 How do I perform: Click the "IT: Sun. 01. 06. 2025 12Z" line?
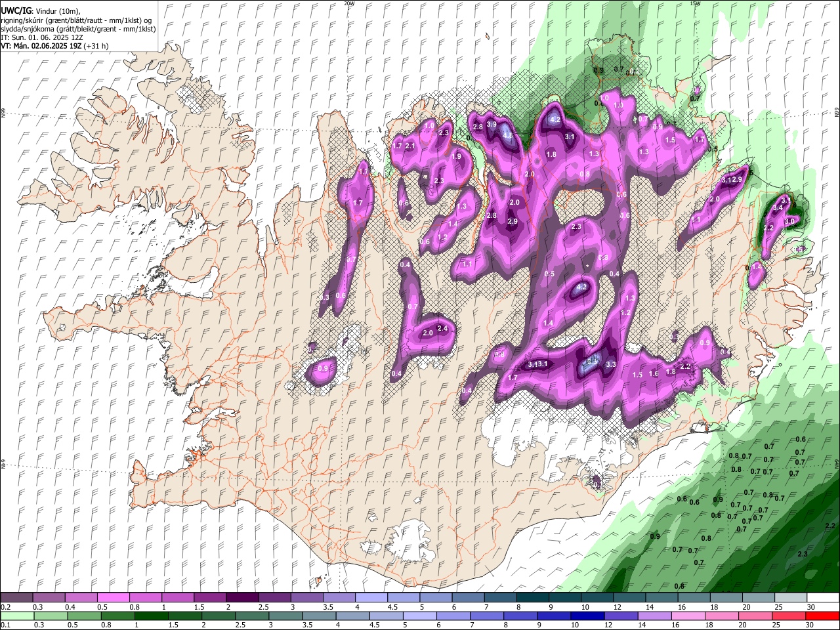42,37
